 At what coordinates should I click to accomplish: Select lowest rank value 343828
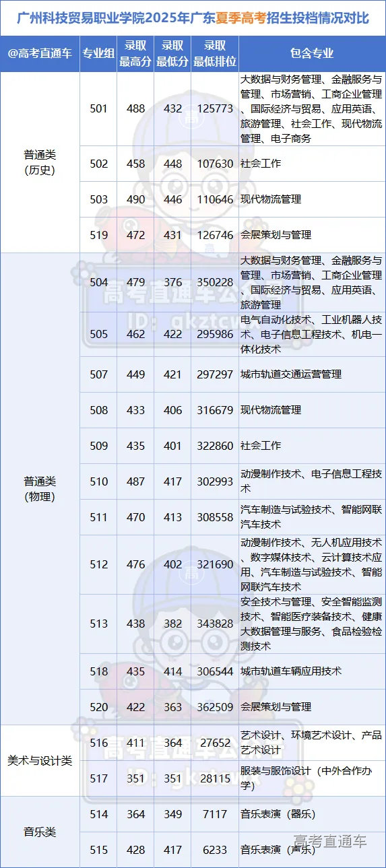click(x=215, y=624)
